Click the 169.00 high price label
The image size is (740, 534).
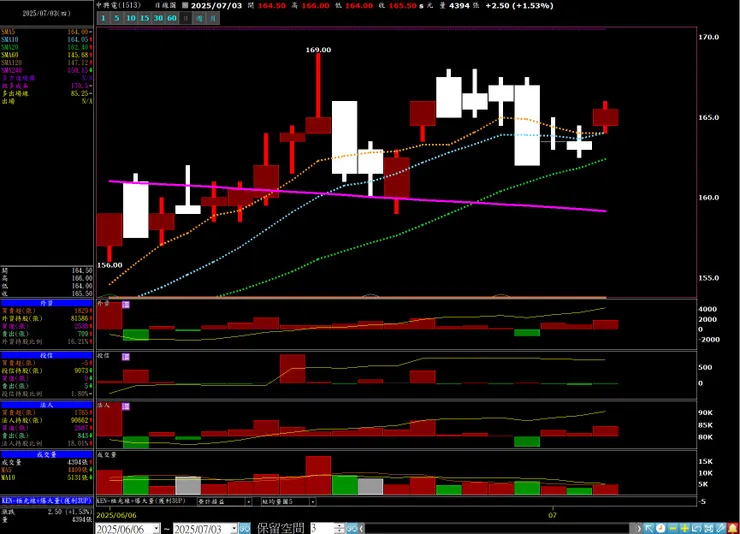point(318,50)
